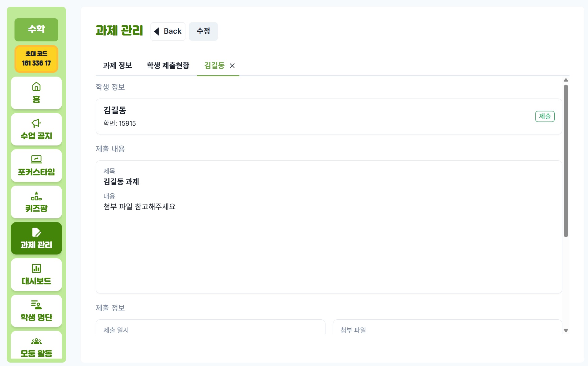The image size is (588, 366).
Task: Click the Back button
Action: tap(168, 32)
